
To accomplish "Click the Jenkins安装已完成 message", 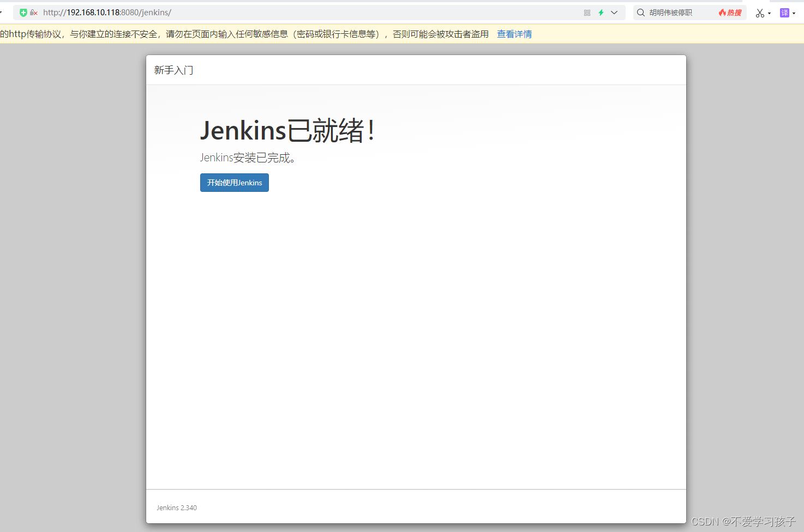I will pyautogui.click(x=248, y=158).
